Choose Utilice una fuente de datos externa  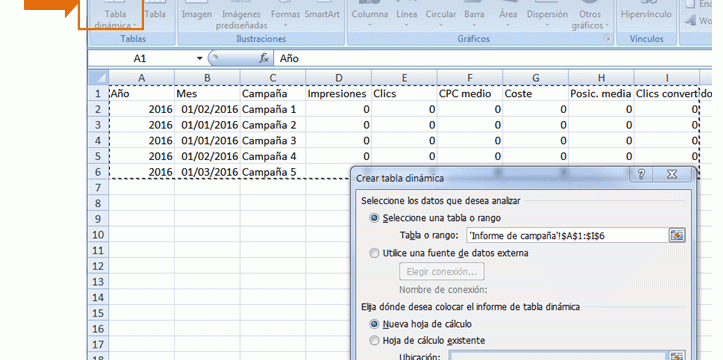coord(449,253)
